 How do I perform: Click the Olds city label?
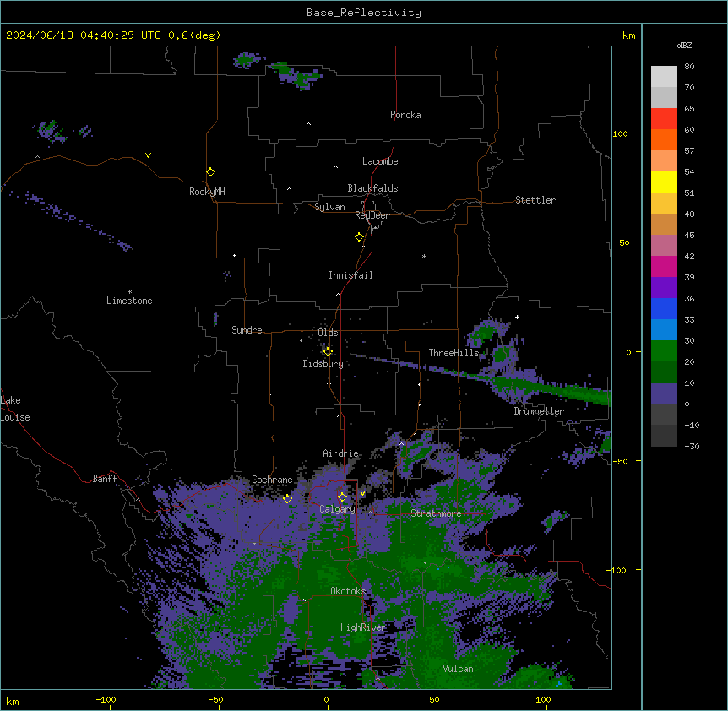(x=328, y=333)
